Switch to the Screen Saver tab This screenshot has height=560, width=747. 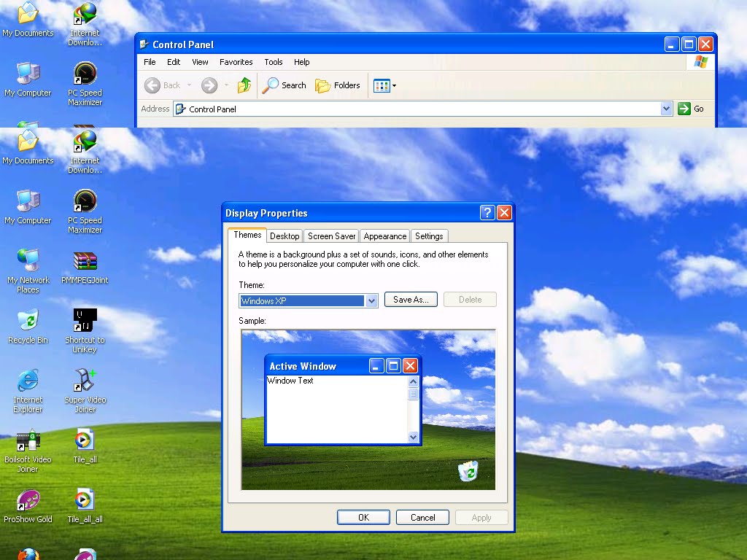[332, 236]
